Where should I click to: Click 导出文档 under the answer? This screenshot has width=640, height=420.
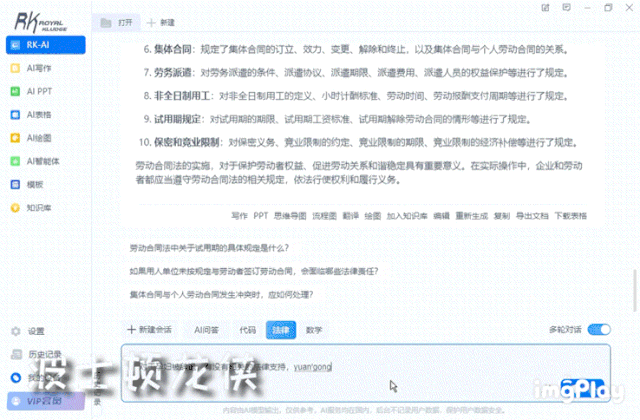click(x=532, y=216)
